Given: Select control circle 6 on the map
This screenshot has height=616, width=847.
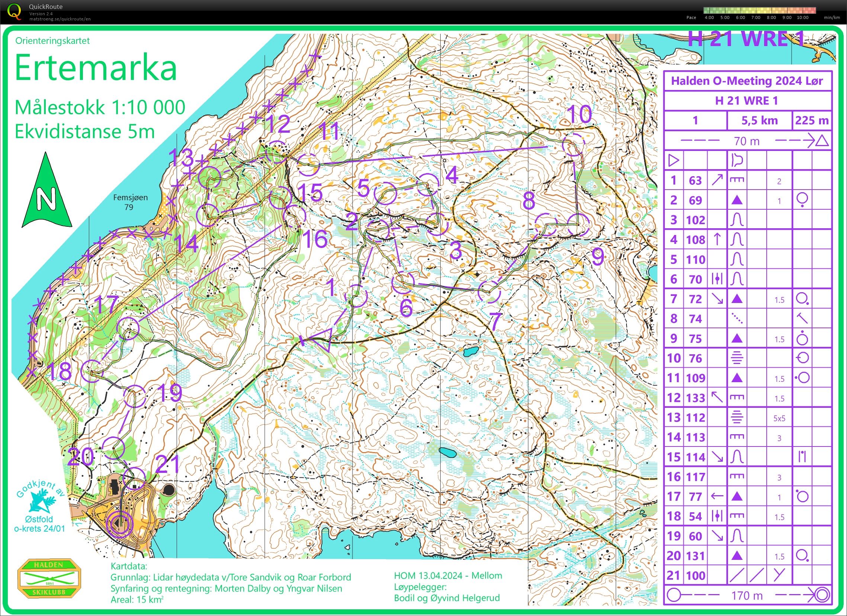Looking at the screenshot, I should (x=404, y=283).
